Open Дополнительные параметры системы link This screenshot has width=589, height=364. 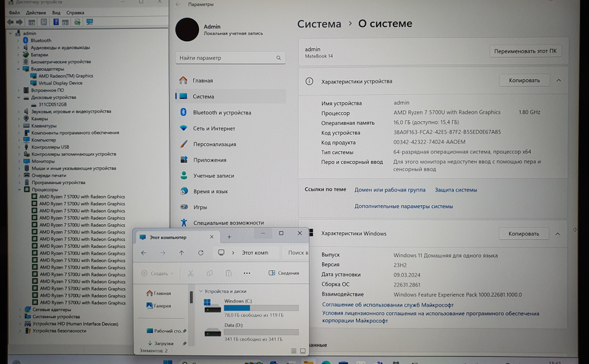pos(402,206)
